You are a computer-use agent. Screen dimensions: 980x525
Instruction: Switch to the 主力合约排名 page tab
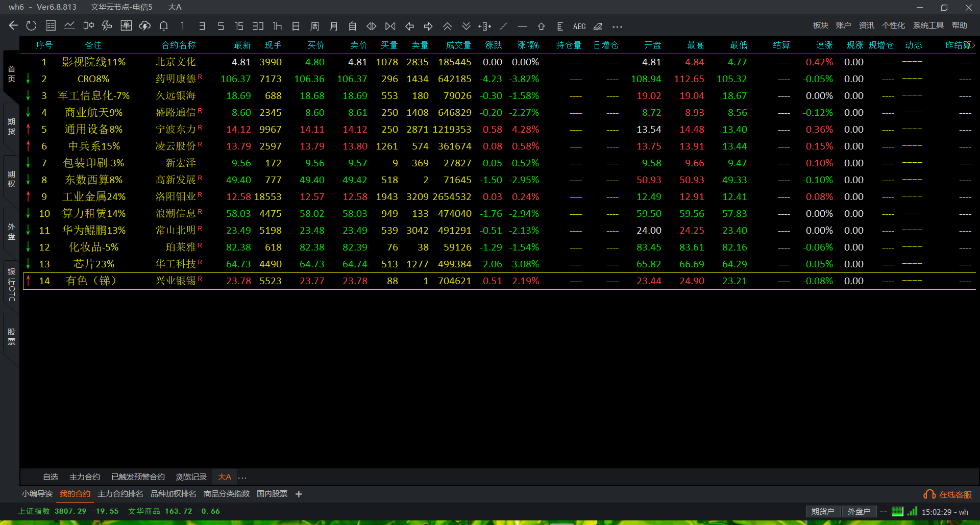120,493
